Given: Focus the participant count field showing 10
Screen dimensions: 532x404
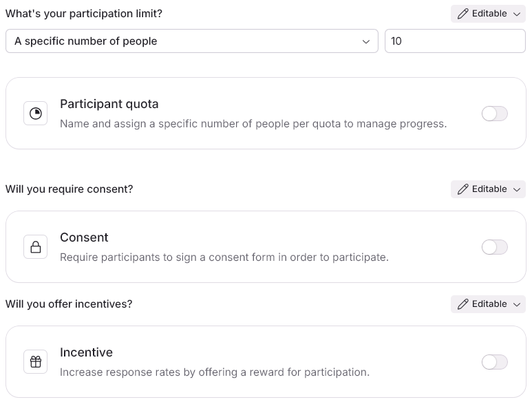Looking at the screenshot, I should tap(454, 41).
